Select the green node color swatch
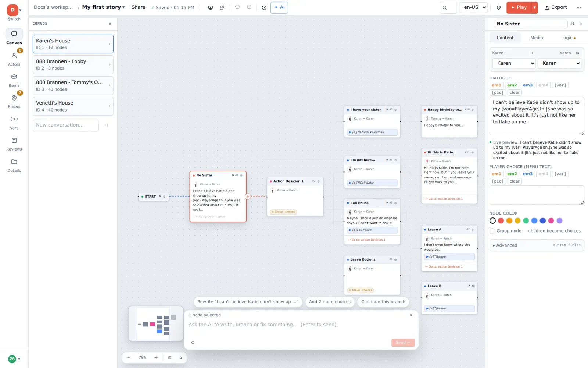 [x=526, y=221]
